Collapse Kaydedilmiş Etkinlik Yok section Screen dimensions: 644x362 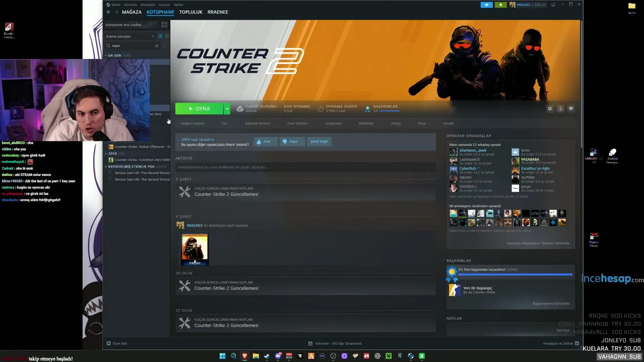107,166
